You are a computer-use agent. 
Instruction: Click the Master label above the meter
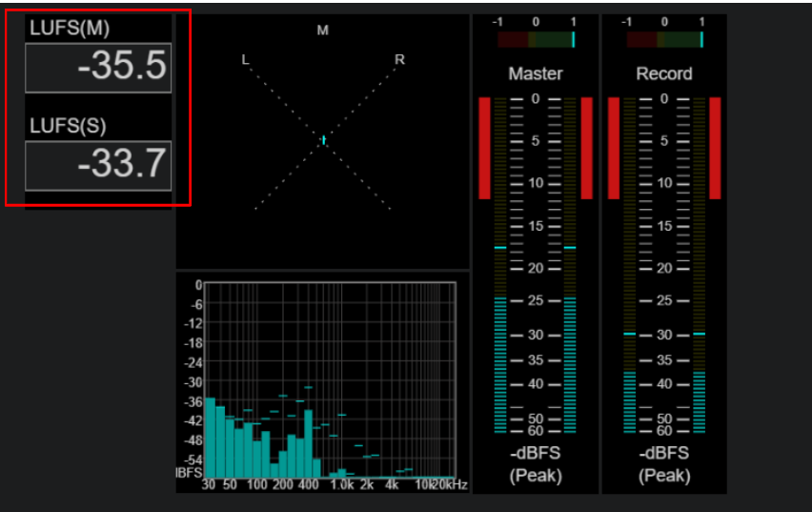536,73
